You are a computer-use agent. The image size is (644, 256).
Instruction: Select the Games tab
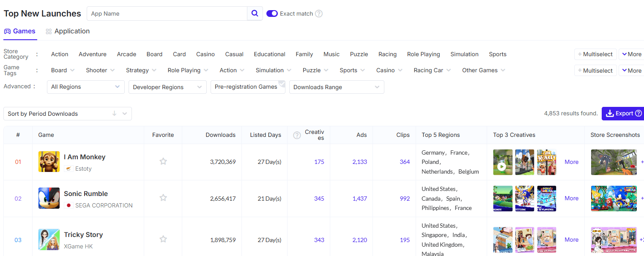point(20,31)
